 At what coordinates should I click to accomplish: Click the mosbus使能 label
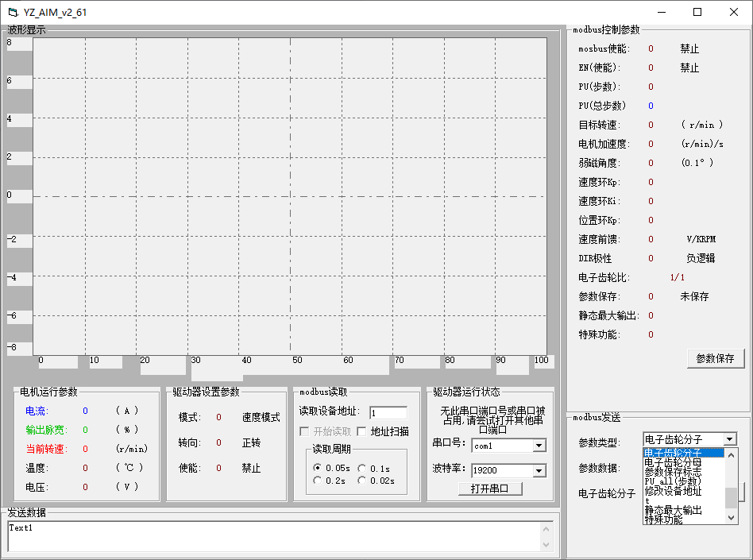tap(604, 48)
